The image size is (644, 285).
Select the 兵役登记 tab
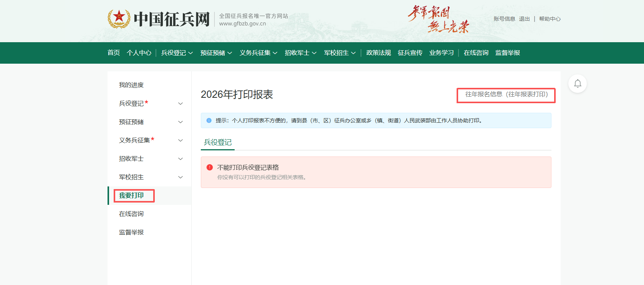pyautogui.click(x=218, y=142)
